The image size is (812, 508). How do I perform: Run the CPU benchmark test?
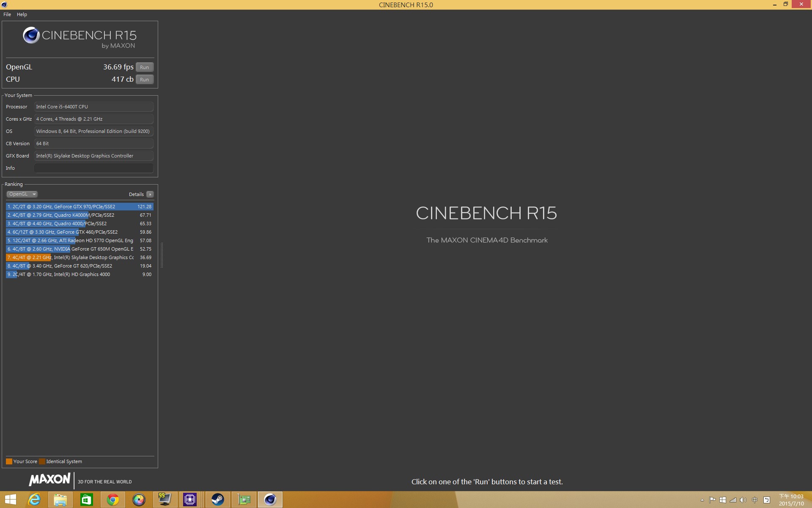(144, 80)
